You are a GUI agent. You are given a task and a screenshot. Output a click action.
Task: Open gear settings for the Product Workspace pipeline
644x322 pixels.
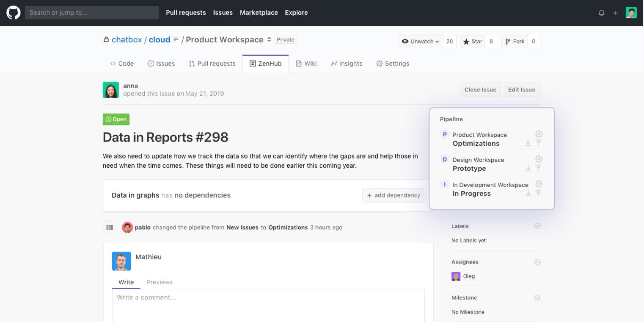pyautogui.click(x=539, y=134)
